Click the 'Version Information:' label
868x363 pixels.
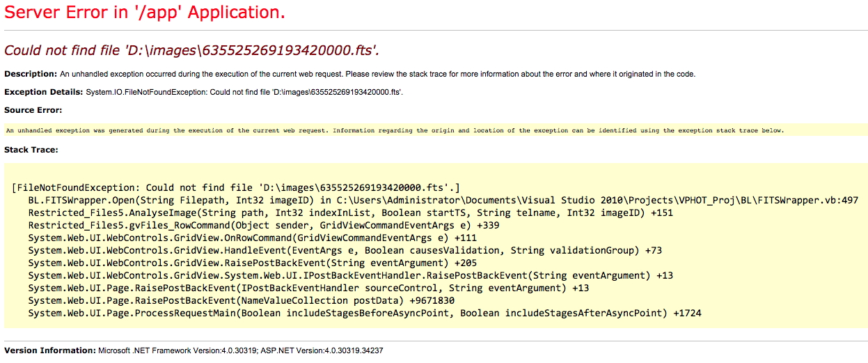click(50, 350)
